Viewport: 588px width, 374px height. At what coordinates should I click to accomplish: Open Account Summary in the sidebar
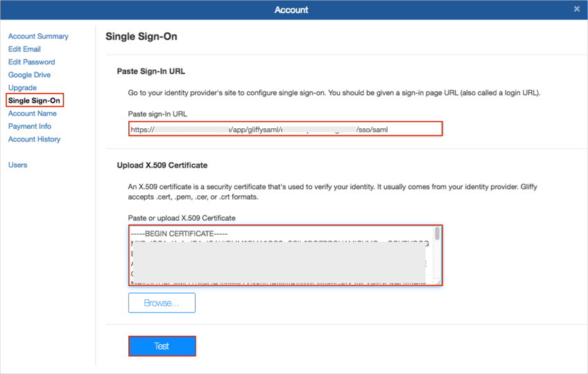click(38, 36)
